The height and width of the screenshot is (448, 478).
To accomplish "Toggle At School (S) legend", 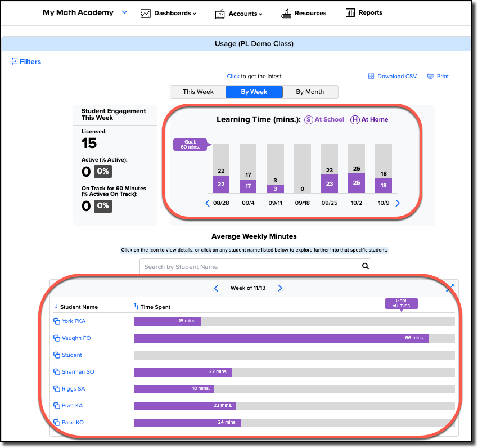I will (x=324, y=120).
